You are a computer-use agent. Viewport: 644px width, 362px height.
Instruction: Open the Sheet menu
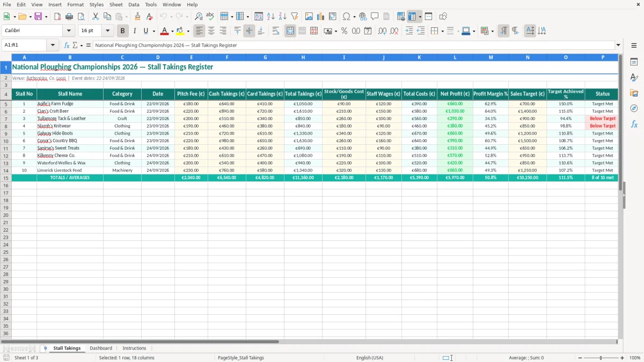pyautogui.click(x=116, y=4)
